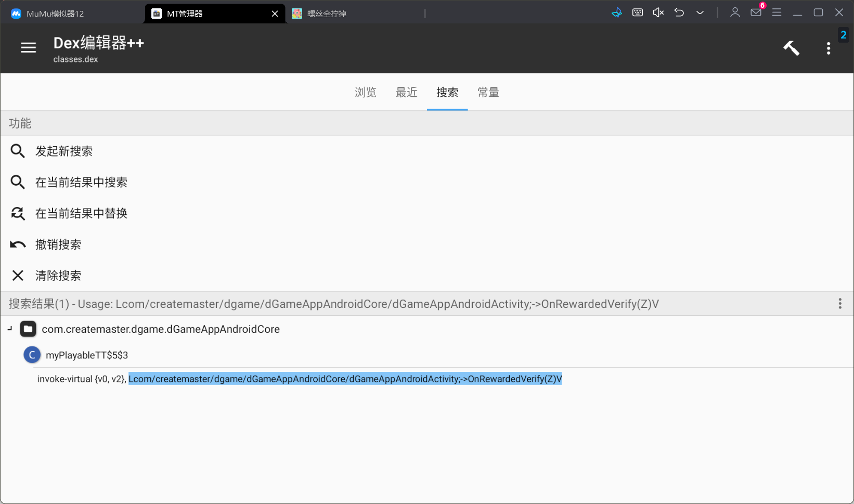
Task: Click the blue C class icon
Action: 32,355
